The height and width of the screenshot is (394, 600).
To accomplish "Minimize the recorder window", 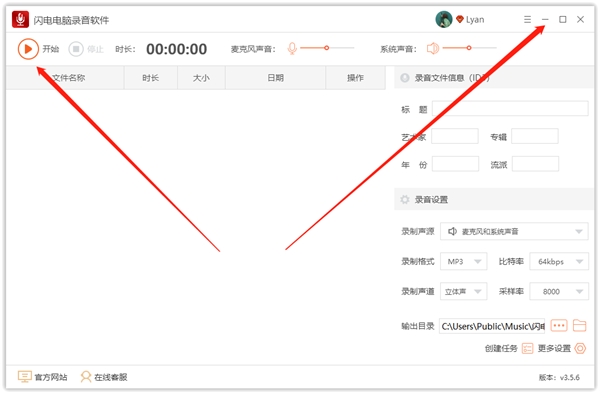I will (545, 20).
